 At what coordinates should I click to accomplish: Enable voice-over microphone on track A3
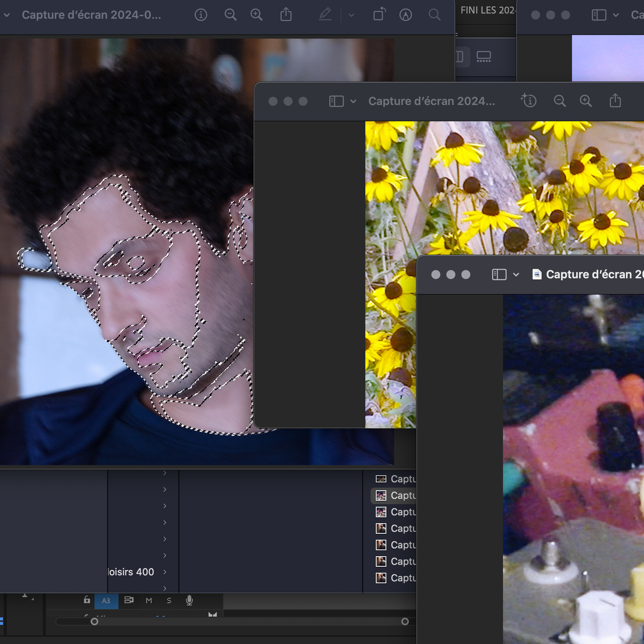tap(189, 600)
